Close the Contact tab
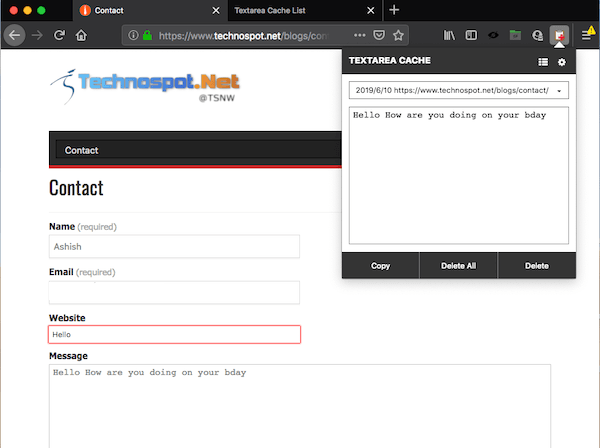Screen dimensions: 600x448 pos(216,10)
